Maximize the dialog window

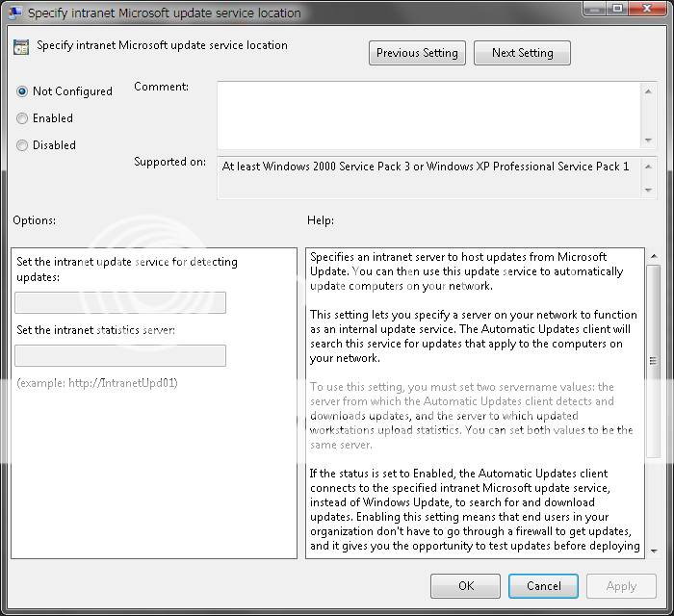click(617, 9)
